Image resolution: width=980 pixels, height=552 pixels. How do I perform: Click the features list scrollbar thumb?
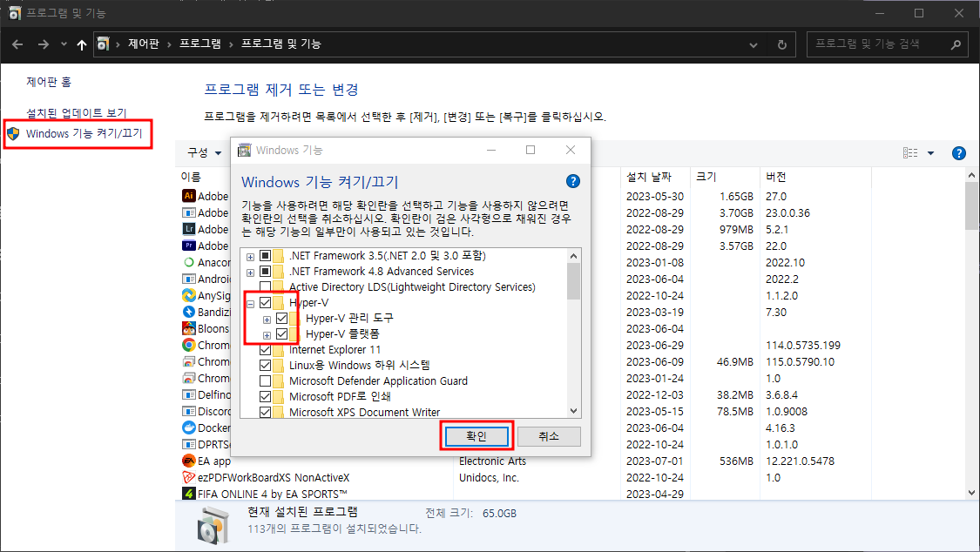click(573, 281)
